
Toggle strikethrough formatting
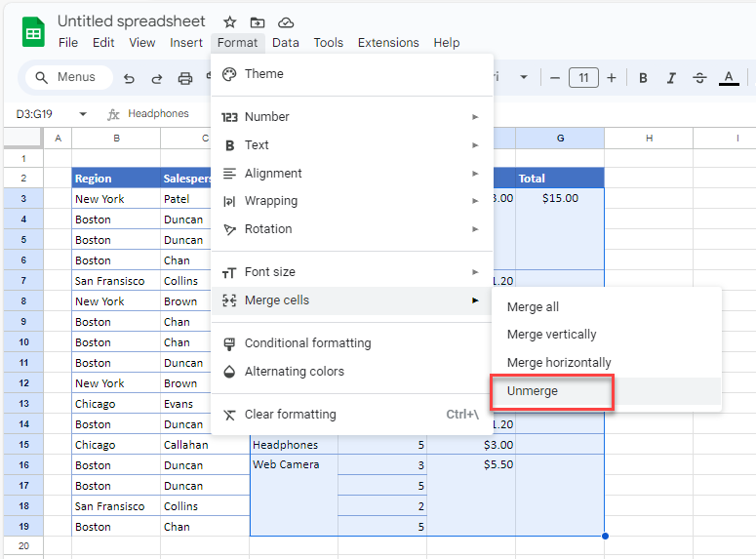pyautogui.click(x=699, y=78)
